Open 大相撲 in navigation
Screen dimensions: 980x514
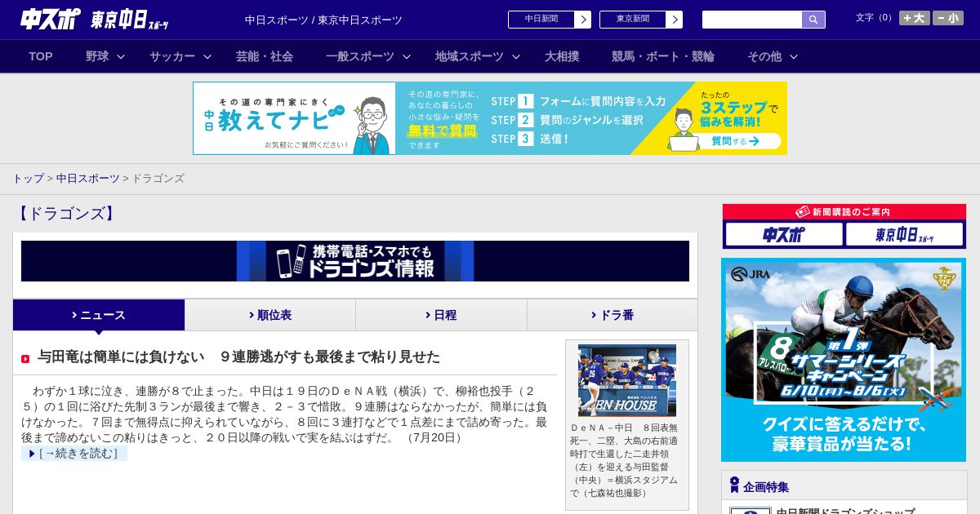(x=562, y=56)
